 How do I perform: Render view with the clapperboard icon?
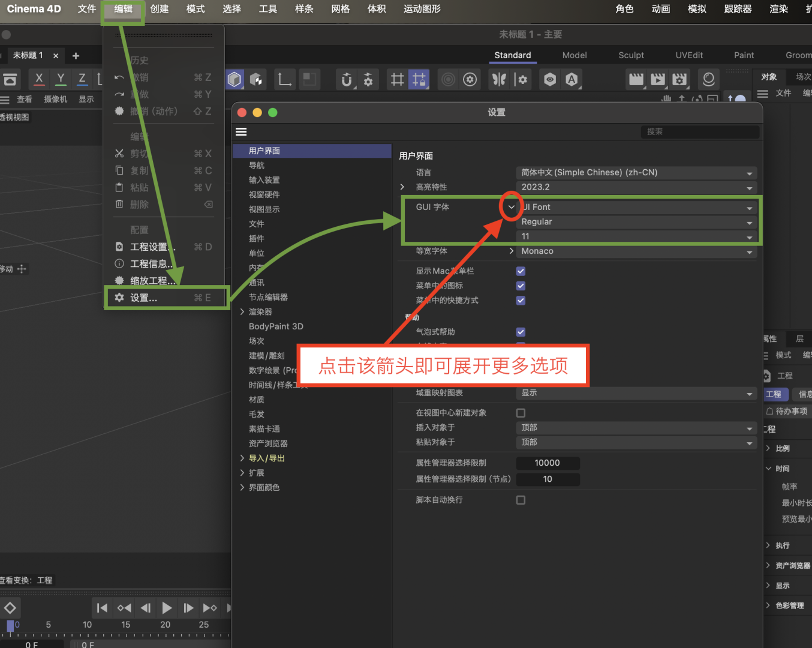click(636, 79)
